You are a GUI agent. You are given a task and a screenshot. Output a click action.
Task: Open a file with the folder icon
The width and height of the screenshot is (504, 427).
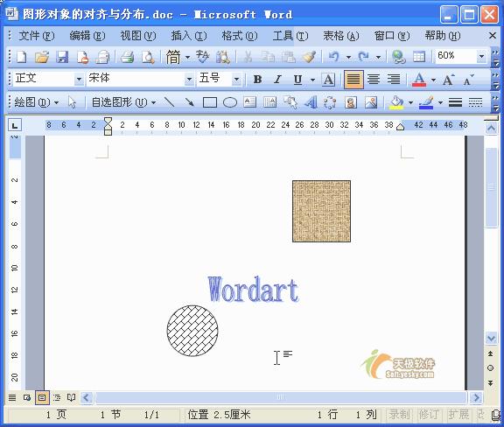coord(42,57)
